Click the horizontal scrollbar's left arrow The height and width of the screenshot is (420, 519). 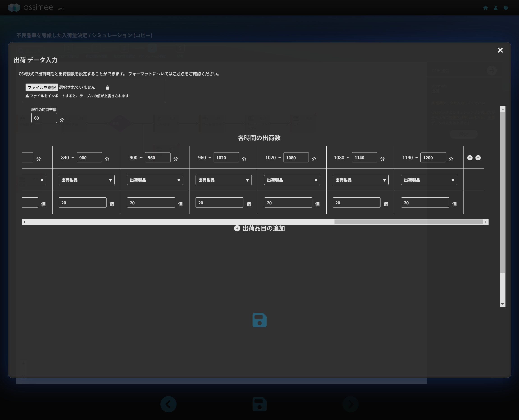(x=24, y=222)
